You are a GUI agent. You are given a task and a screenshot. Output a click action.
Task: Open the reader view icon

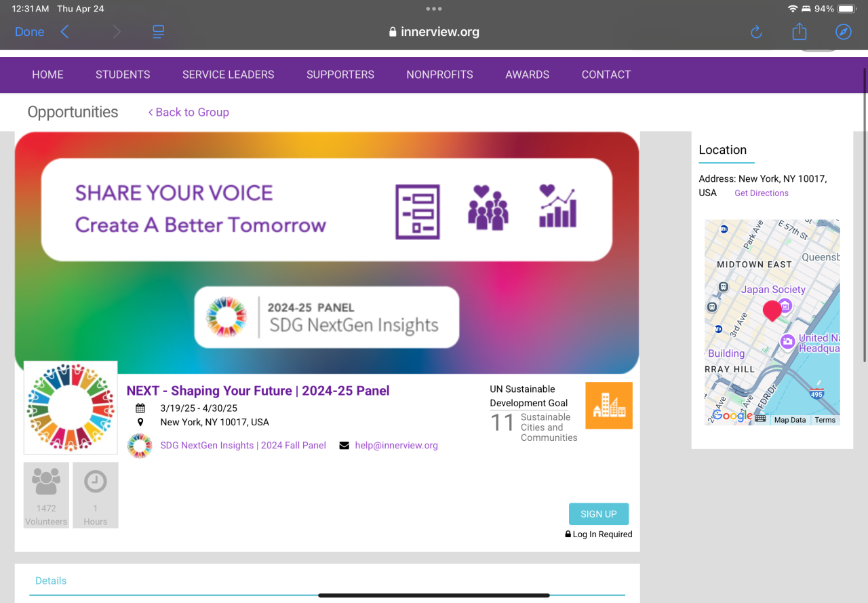(x=159, y=32)
